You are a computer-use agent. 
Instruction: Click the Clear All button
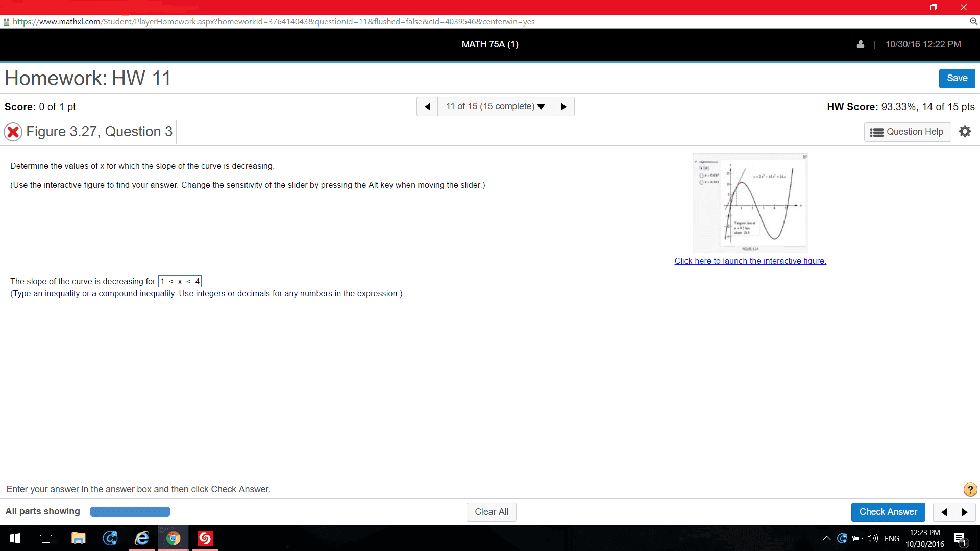(491, 512)
